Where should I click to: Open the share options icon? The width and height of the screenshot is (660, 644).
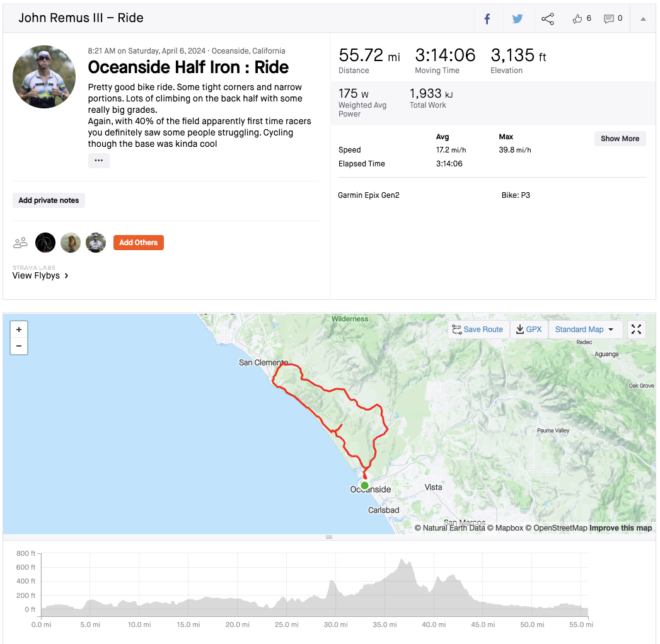[548, 19]
